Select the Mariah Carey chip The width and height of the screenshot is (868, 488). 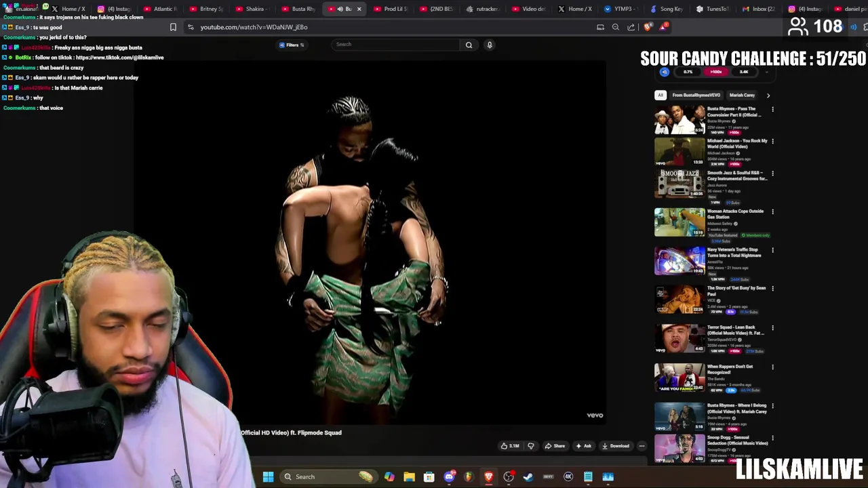[x=742, y=96]
